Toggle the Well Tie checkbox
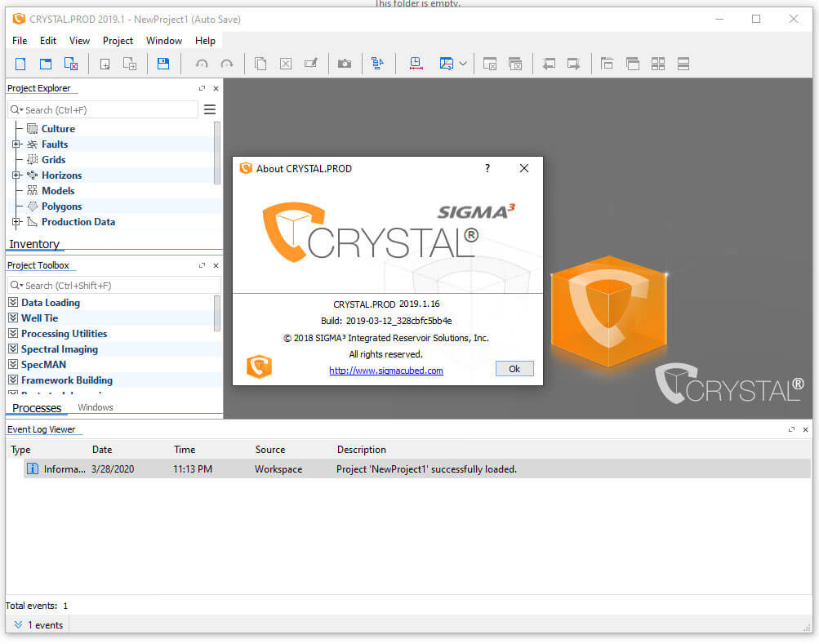The image size is (819, 644). [12, 318]
